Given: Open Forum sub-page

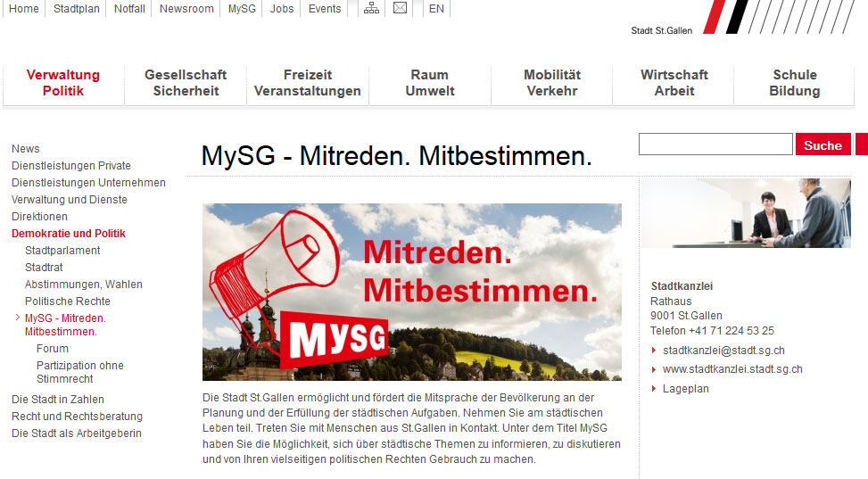Looking at the screenshot, I should (53, 348).
